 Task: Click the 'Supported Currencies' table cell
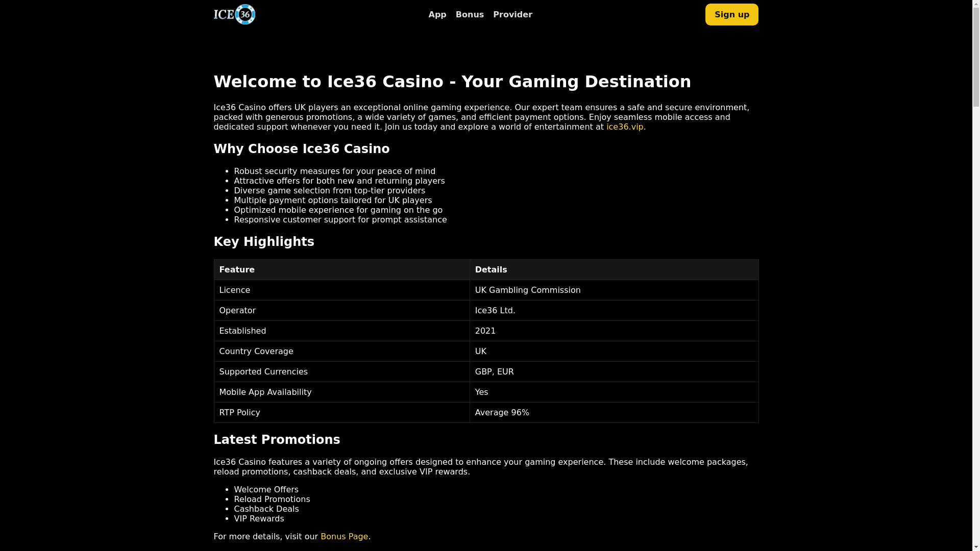(x=342, y=371)
